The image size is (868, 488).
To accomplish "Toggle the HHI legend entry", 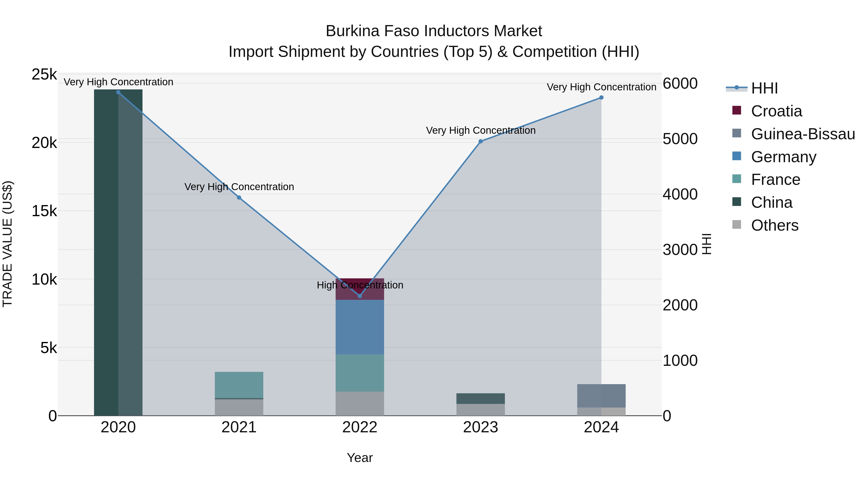I will pos(752,88).
